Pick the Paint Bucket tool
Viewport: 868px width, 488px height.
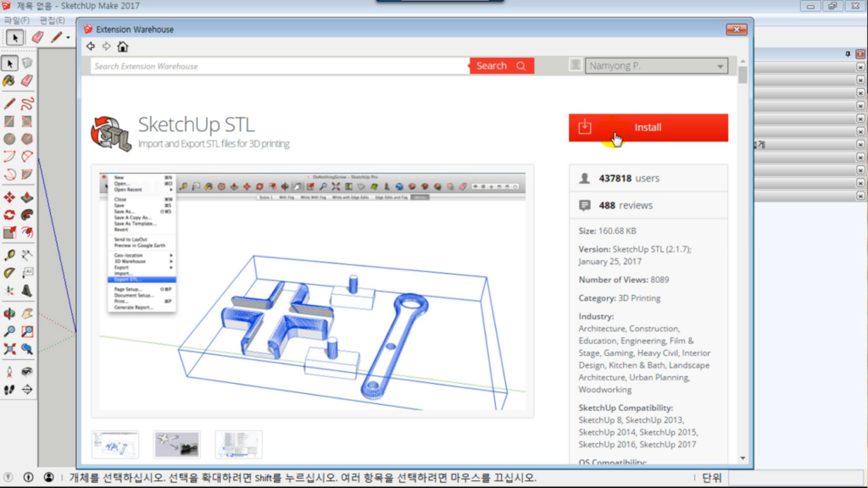pyautogui.click(x=9, y=81)
